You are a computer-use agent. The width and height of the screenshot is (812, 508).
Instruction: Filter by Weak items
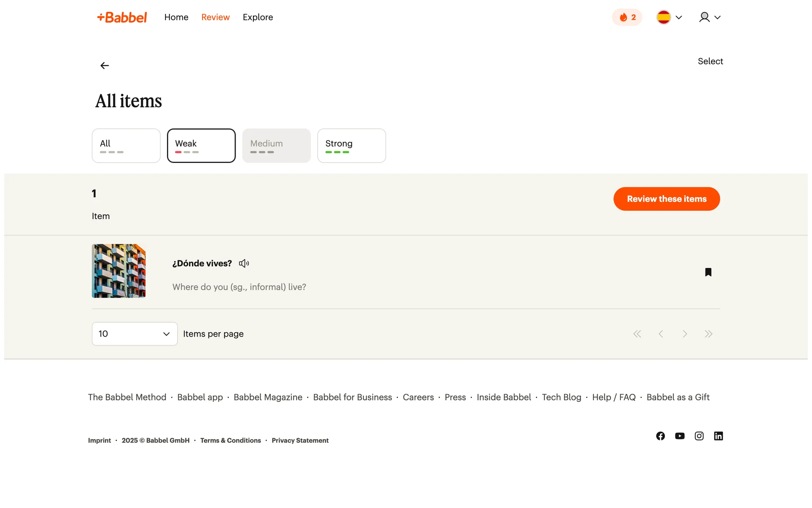201,146
